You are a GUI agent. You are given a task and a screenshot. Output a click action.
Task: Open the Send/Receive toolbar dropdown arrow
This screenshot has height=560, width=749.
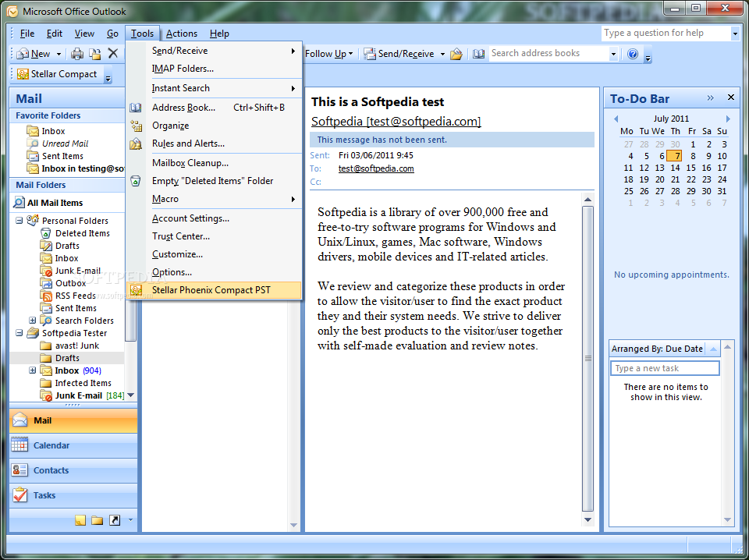(x=442, y=54)
